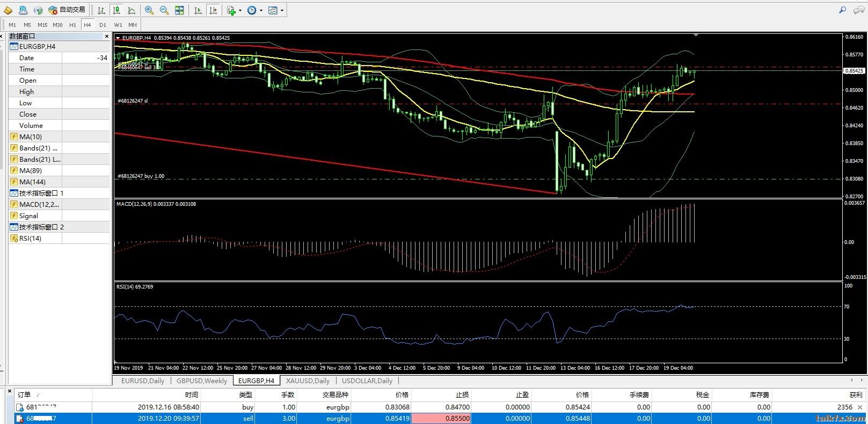Switch to GBPUSD,Weekly chart tab

(202, 380)
